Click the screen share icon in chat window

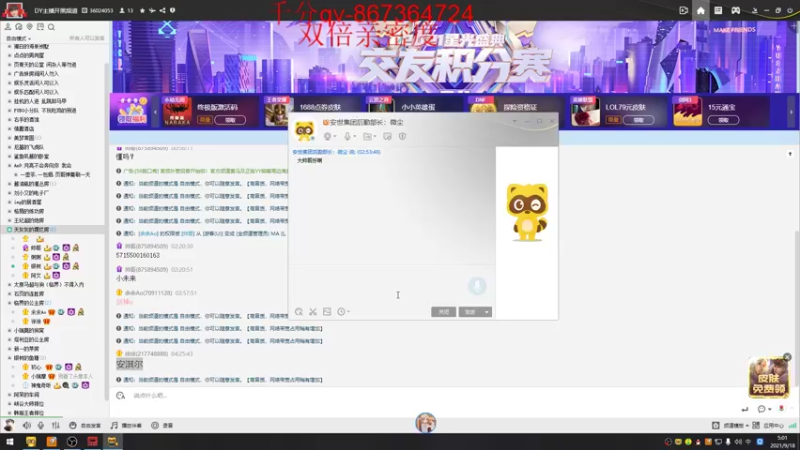[x=387, y=136]
